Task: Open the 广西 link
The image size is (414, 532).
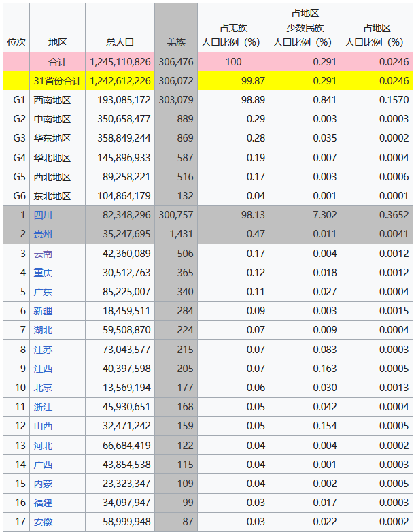Action: 43,464
